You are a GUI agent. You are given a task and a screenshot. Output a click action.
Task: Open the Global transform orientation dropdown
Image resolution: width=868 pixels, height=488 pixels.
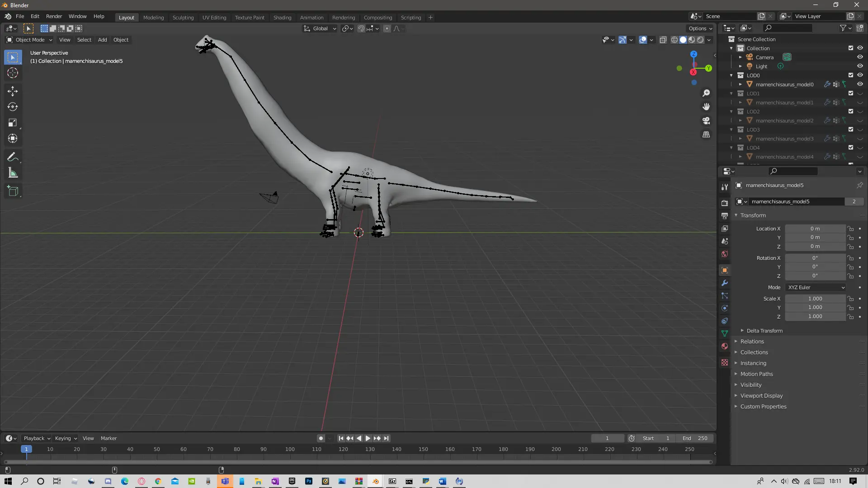tap(320, 28)
